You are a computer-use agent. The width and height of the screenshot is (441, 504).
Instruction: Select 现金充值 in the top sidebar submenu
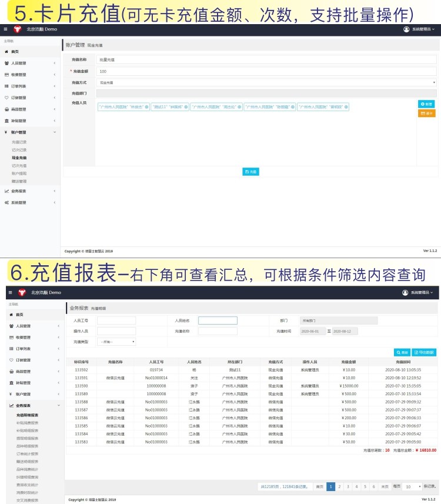pos(19,158)
